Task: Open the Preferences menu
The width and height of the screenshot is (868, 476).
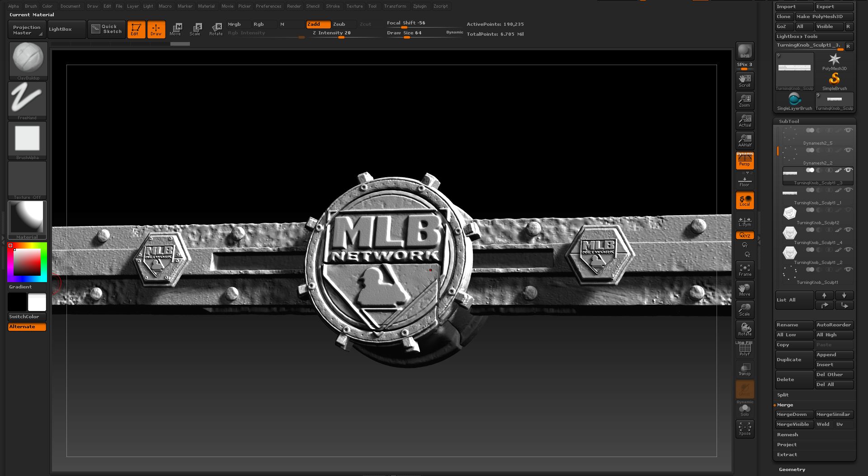Action: [269, 6]
